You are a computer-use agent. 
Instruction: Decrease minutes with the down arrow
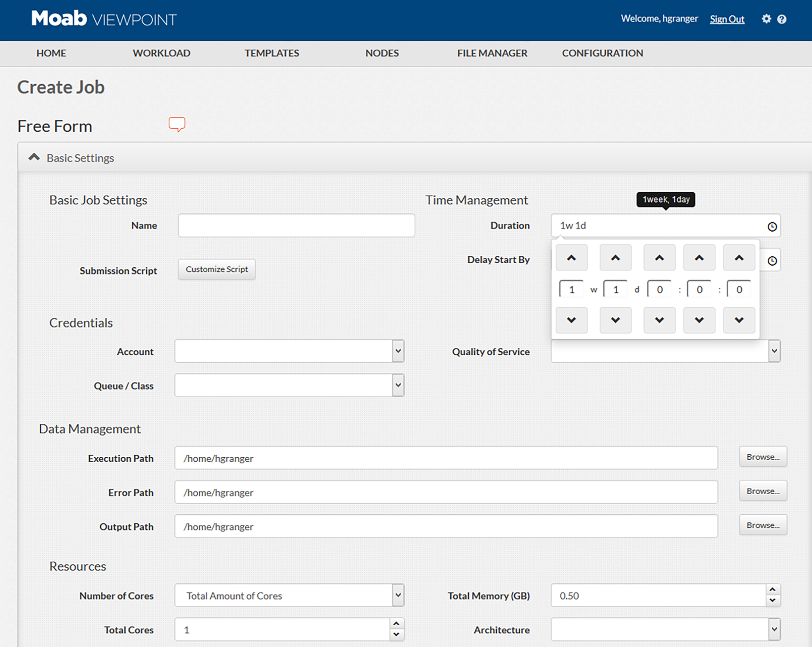(x=699, y=320)
